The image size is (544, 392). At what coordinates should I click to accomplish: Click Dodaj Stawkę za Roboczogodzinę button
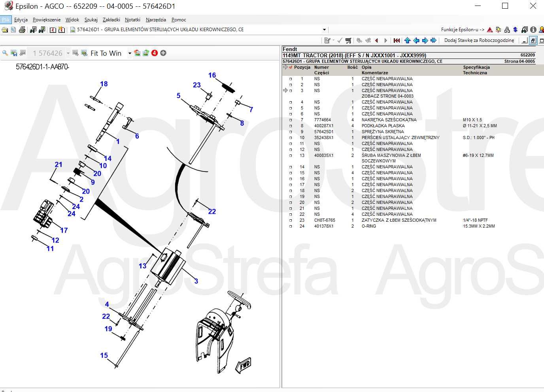(x=479, y=40)
